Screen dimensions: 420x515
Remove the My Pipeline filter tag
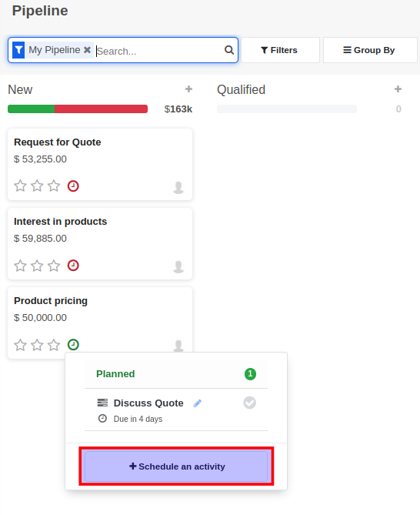87,50
